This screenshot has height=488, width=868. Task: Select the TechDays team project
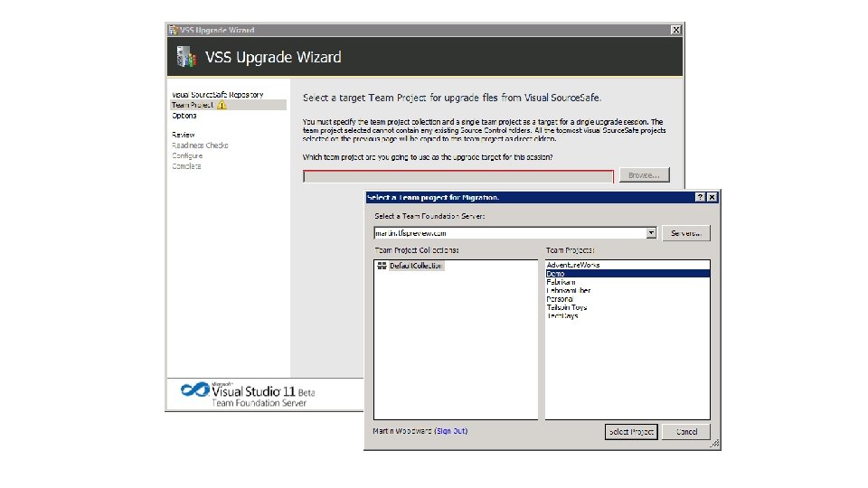coord(627,316)
